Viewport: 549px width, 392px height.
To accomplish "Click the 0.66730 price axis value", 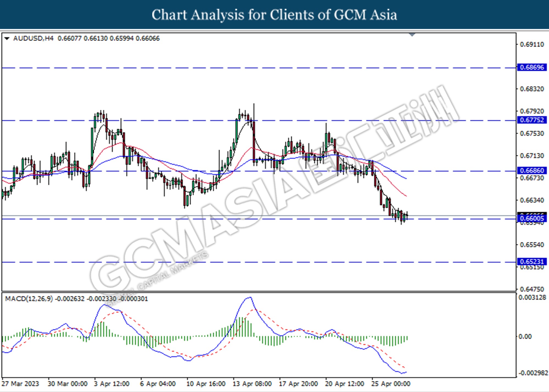I will click(x=532, y=178).
